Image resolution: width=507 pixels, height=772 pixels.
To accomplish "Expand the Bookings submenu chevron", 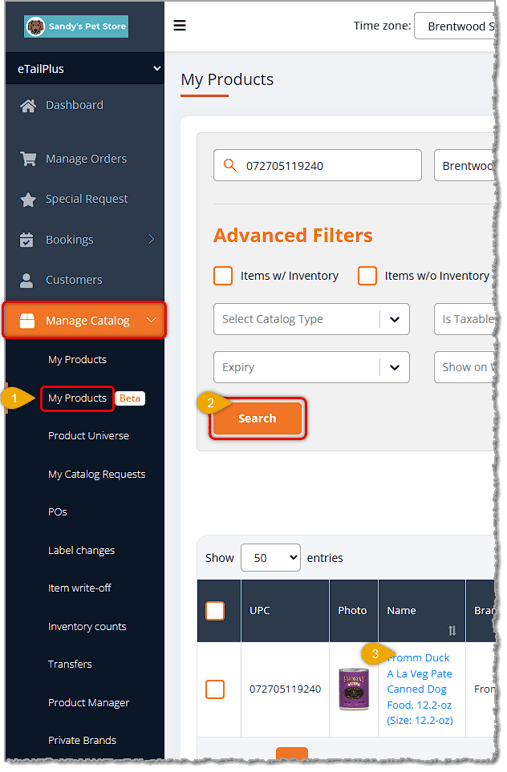I will (151, 239).
